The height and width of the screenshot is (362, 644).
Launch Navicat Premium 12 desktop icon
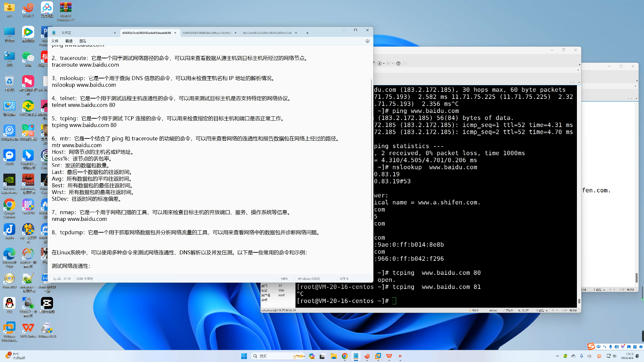66,11
